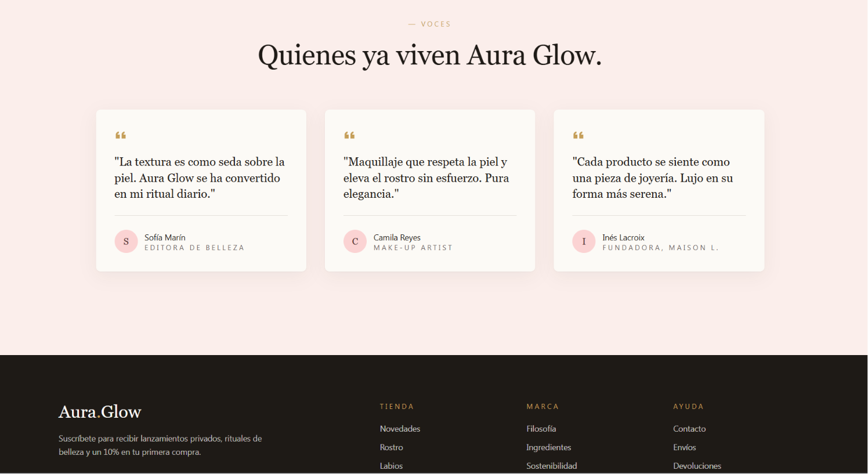Viewport: 868px width, 474px height.
Task: Click the quote mark icon in Sofía Marín's card
Action: (x=121, y=135)
